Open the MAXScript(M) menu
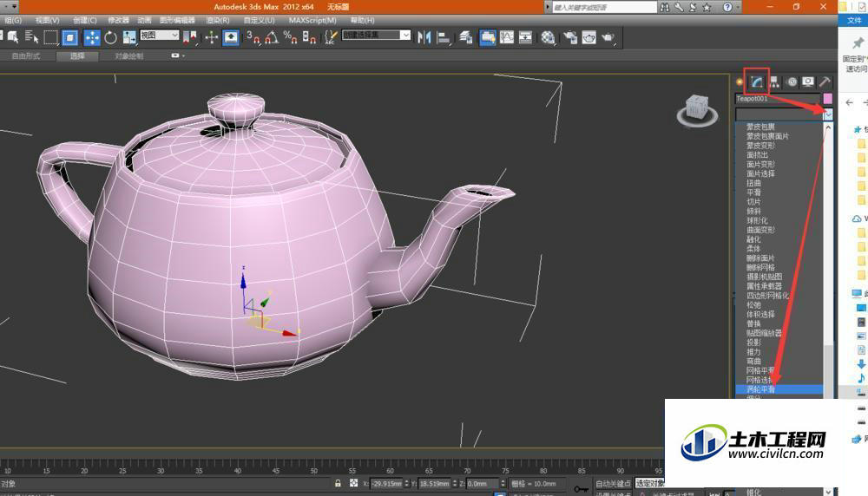The image size is (868, 496). [312, 20]
